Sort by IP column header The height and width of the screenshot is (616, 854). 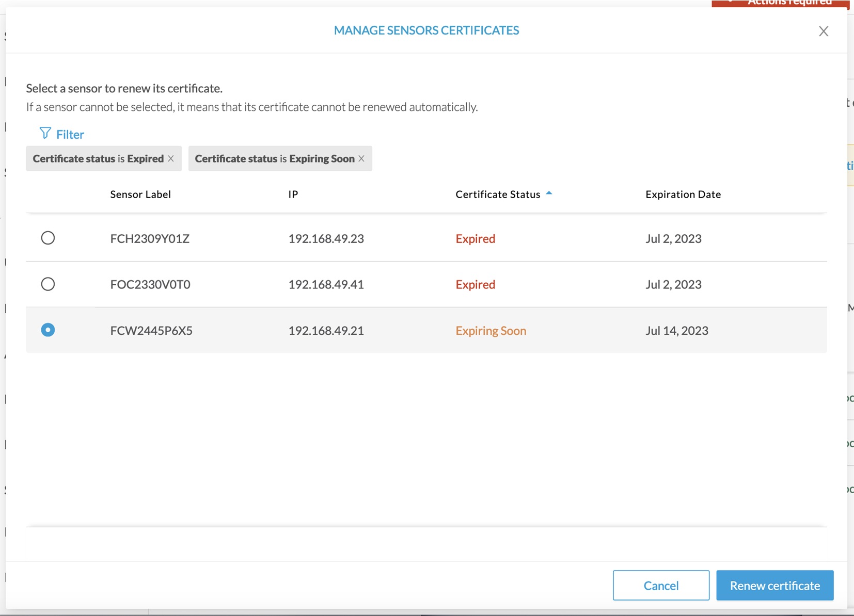pos(293,194)
